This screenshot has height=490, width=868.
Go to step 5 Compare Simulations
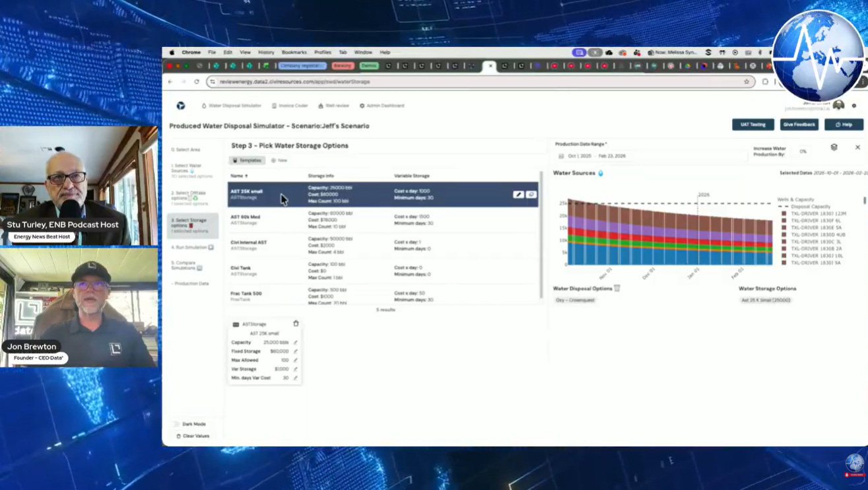click(187, 265)
